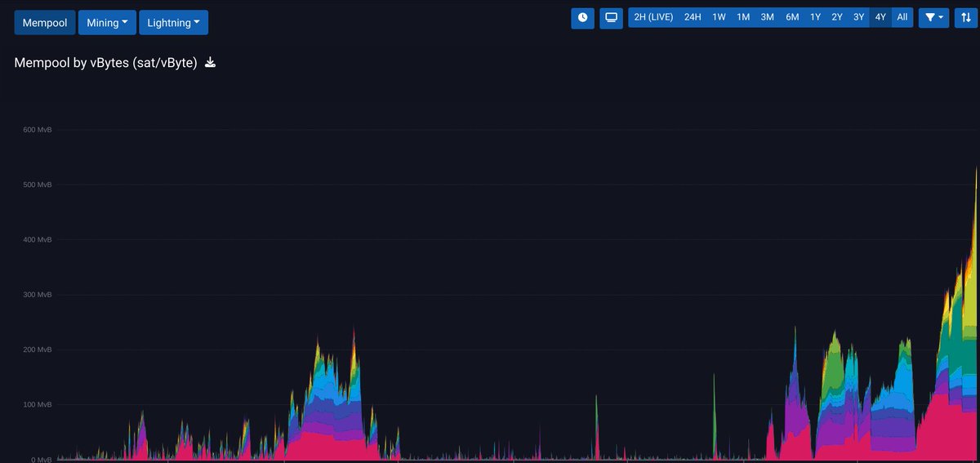Click the 200 MvB axis label
Image resolution: width=980 pixels, height=463 pixels.
click(x=38, y=349)
